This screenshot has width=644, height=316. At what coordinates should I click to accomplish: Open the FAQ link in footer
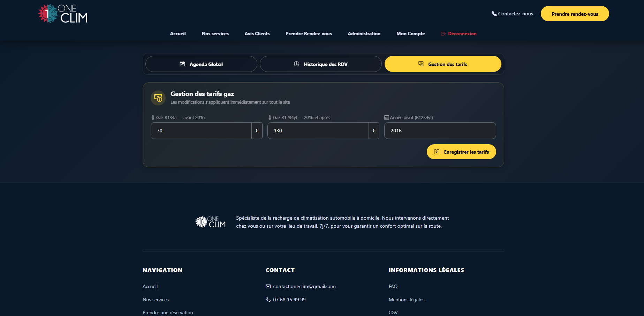pos(393,286)
